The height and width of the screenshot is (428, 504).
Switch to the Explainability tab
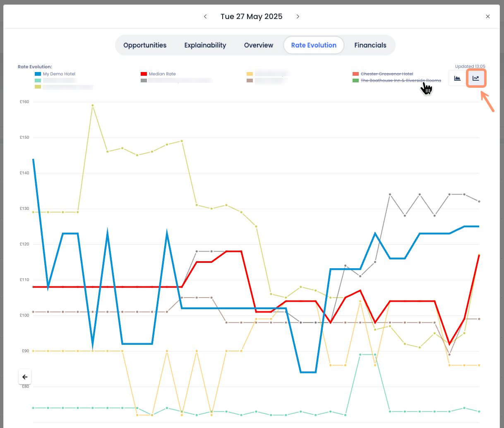[x=205, y=46]
